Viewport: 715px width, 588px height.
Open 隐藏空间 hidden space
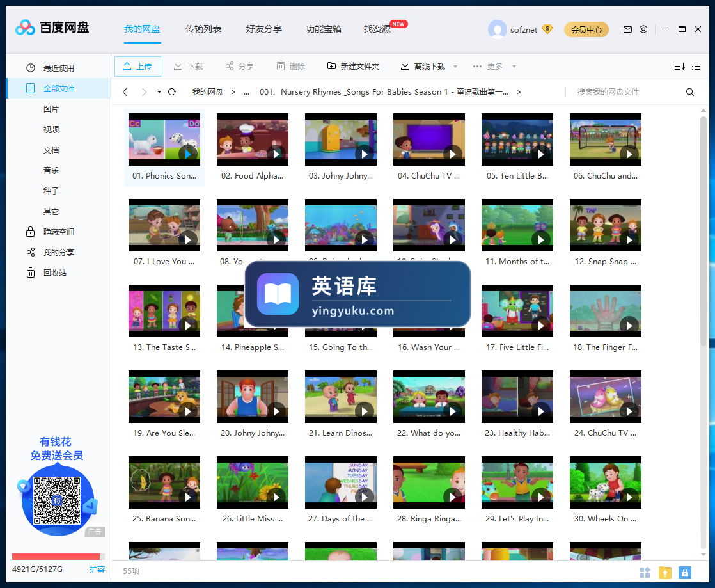coord(58,232)
